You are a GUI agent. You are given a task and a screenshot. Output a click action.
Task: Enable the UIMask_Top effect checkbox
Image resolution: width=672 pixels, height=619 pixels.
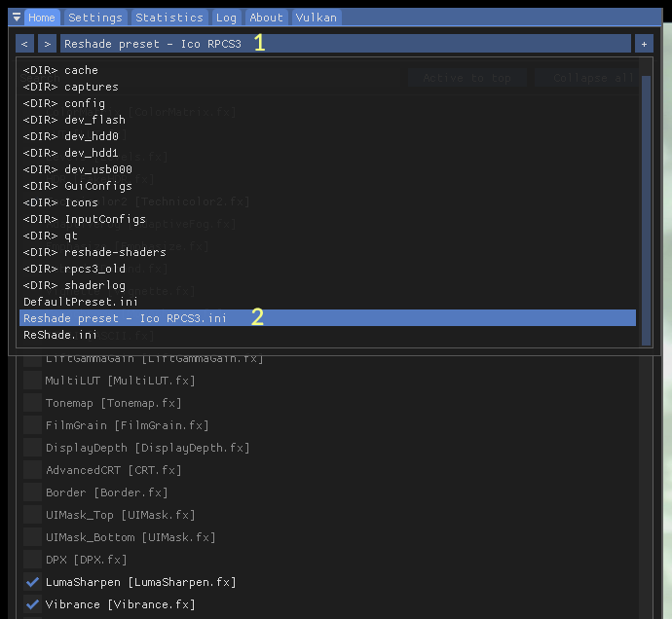tap(32, 515)
